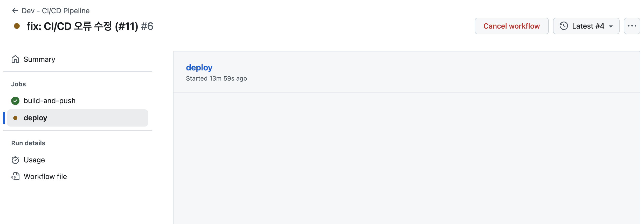
Task: Click the run number #6 in the title
Action: pos(147,26)
